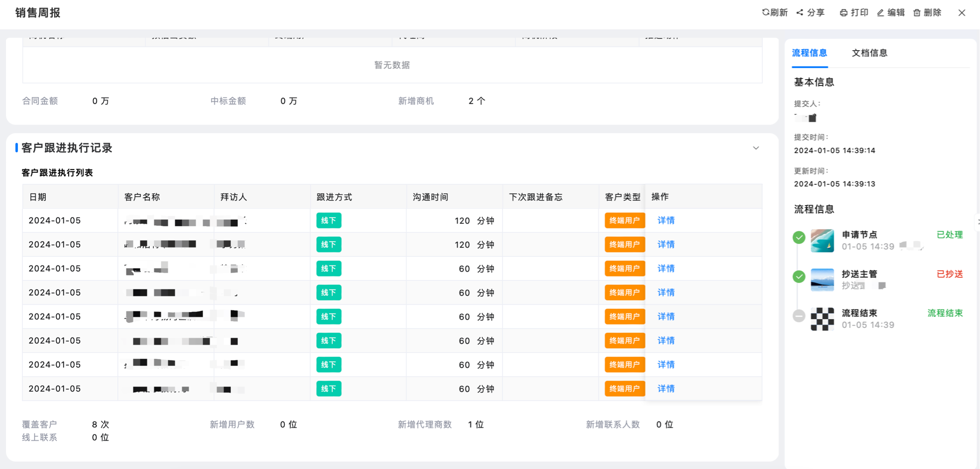Click the share icon labeled 分享

(x=800, y=13)
